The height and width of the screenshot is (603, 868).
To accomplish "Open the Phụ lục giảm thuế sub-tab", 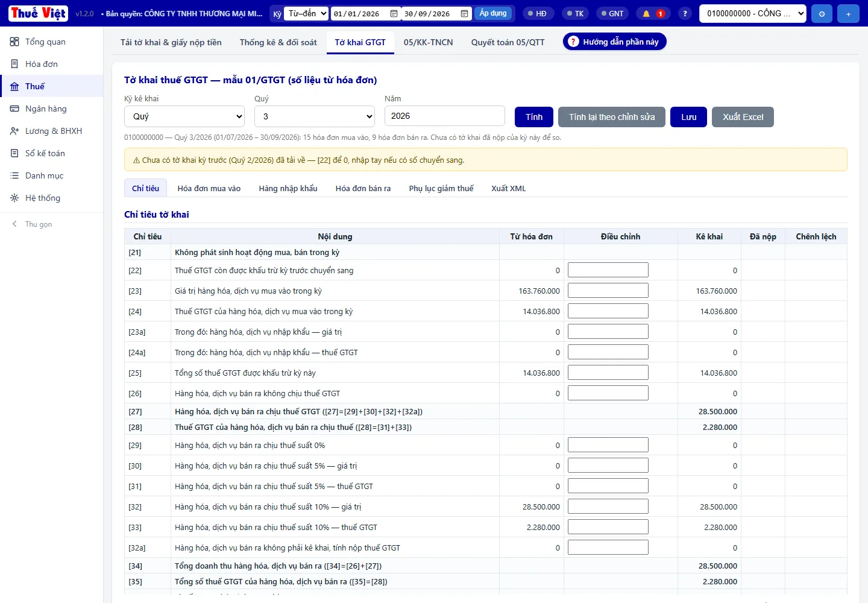I will click(441, 188).
